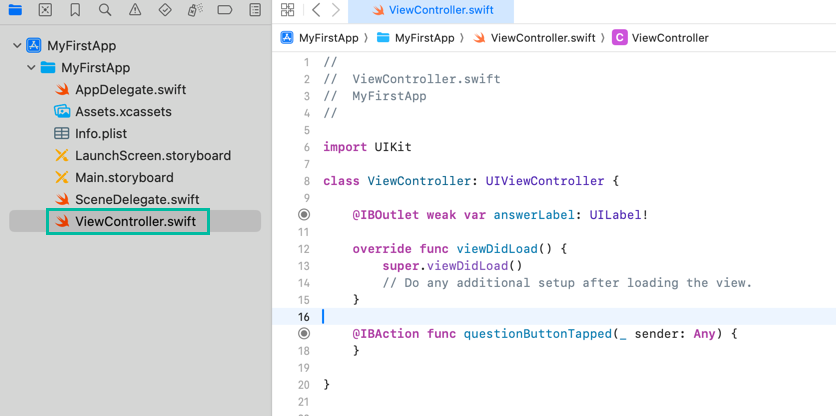This screenshot has width=836, height=416.
Task: Collapse the MyFirstApp project root
Action: [17, 46]
